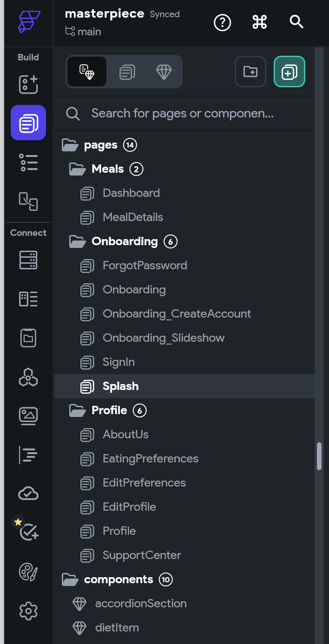Collapse the Profile folder
Image resolution: width=329 pixels, height=644 pixels.
[77, 410]
